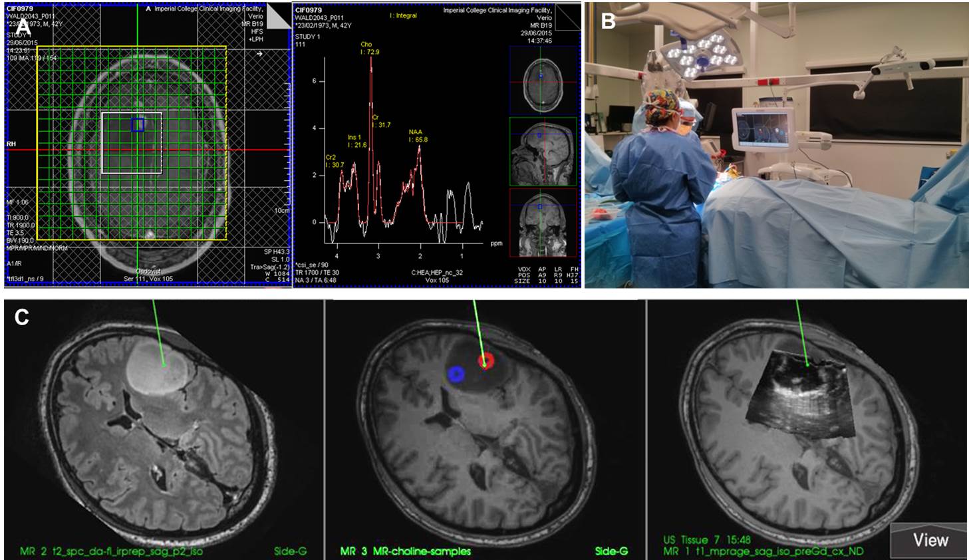Open the coronal localizer thumbnail
969x560 pixels.
(543, 223)
